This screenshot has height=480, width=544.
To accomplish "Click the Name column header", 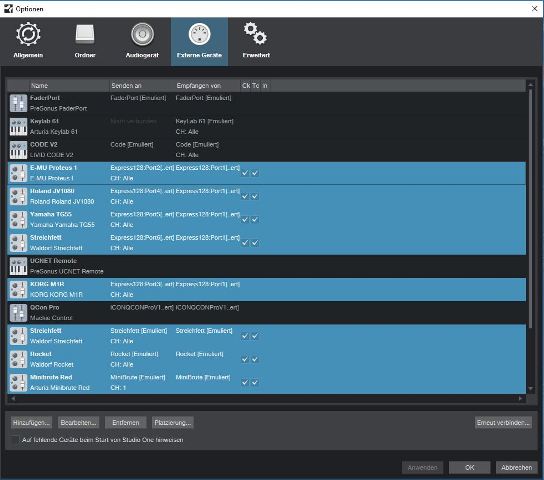I will pyautogui.click(x=69, y=86).
